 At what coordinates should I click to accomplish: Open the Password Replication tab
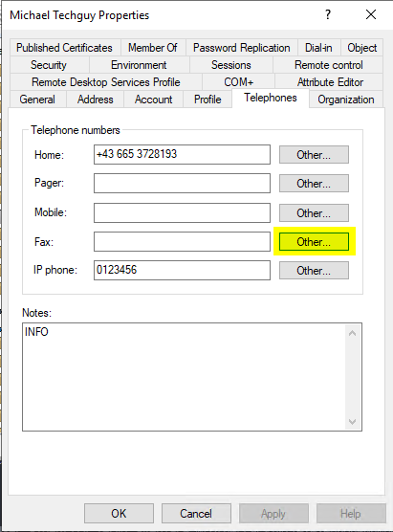241,48
